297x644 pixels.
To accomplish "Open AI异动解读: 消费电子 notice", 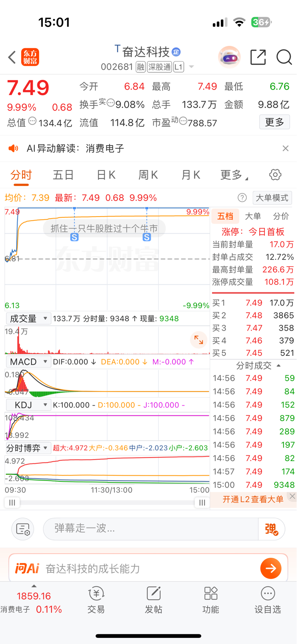I will pos(75,149).
